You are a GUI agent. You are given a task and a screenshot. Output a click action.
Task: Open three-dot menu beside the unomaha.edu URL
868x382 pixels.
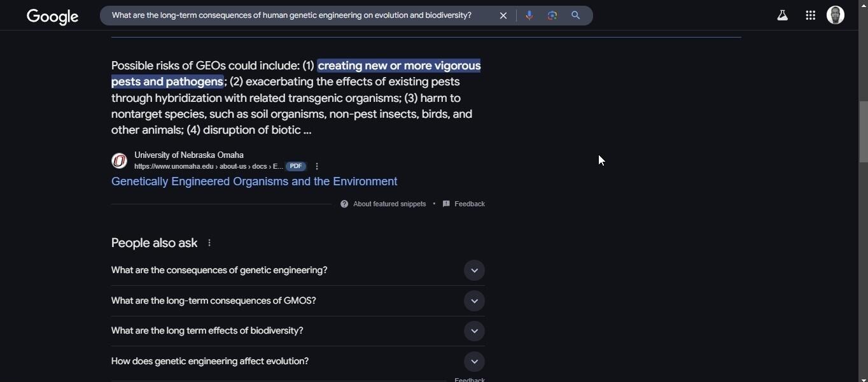(317, 166)
